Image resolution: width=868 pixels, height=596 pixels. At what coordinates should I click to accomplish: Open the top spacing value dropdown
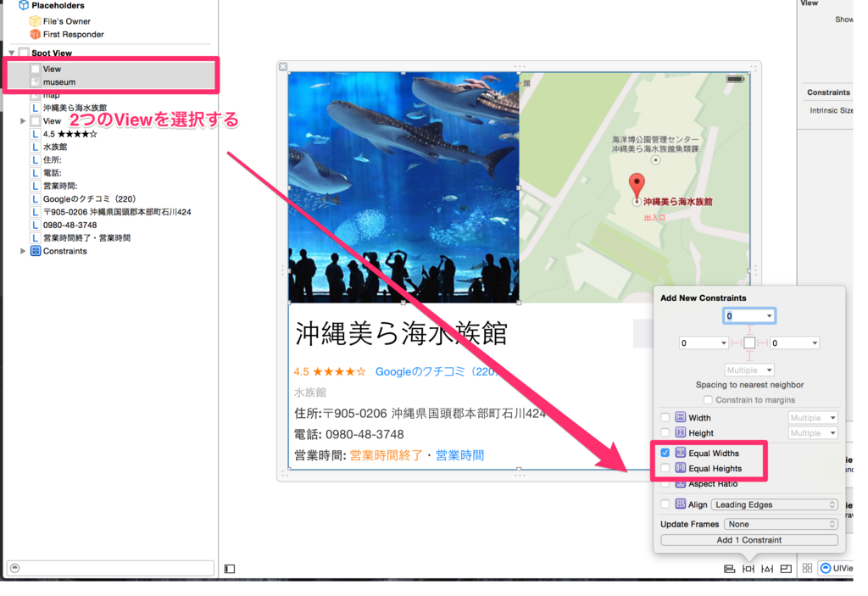tap(769, 315)
